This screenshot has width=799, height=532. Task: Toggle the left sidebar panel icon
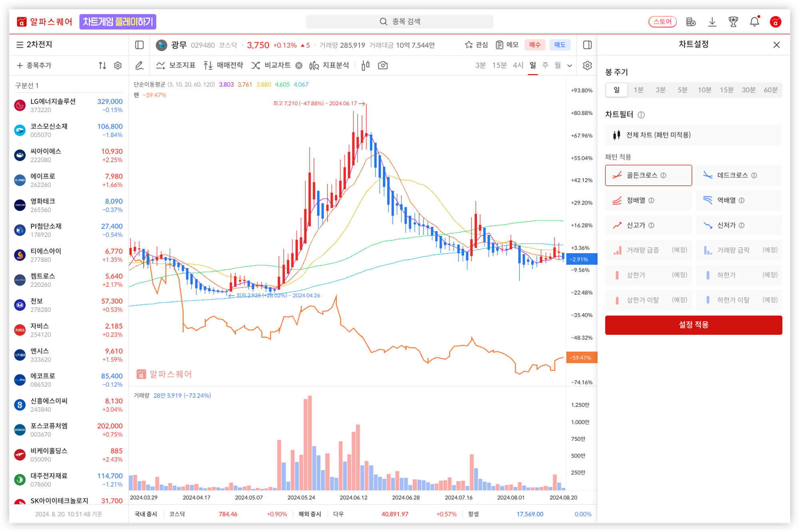[x=139, y=45]
